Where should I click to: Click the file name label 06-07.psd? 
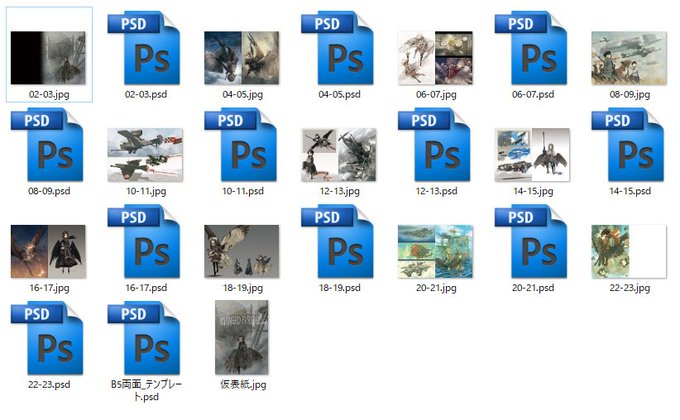533,94
